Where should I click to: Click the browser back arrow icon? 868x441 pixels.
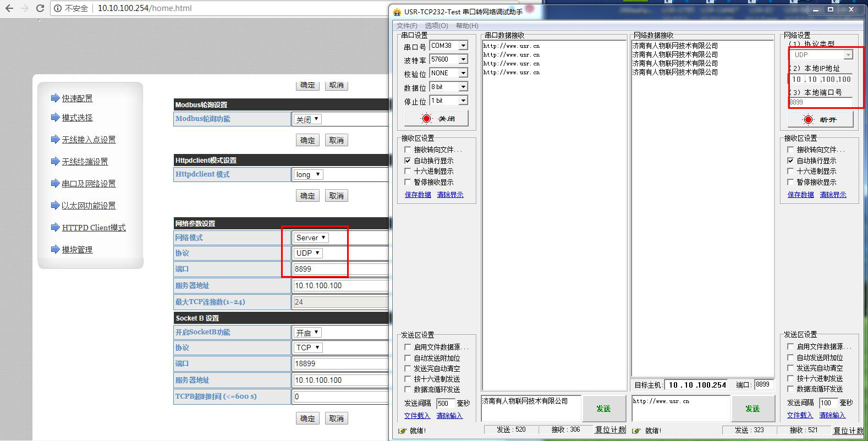pos(9,8)
